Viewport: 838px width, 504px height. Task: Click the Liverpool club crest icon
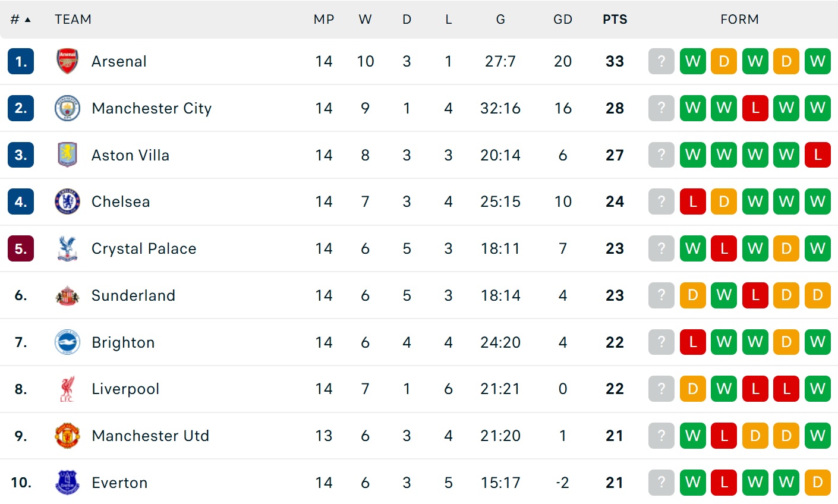[67, 389]
